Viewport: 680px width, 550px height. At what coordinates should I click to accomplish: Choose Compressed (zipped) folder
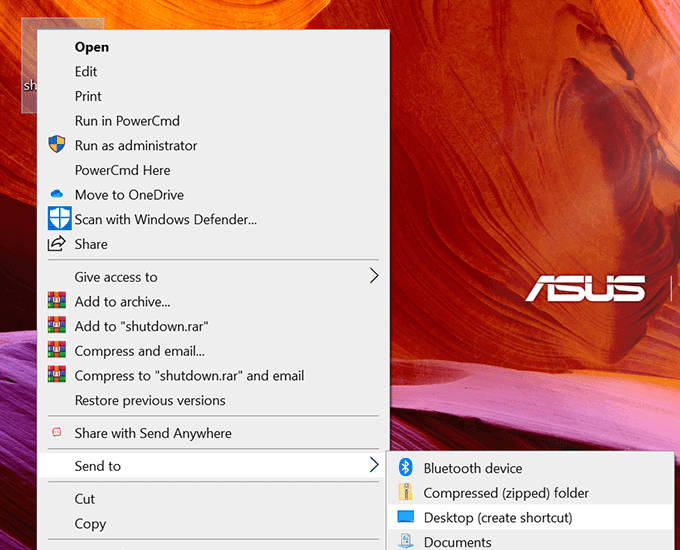[530, 493]
